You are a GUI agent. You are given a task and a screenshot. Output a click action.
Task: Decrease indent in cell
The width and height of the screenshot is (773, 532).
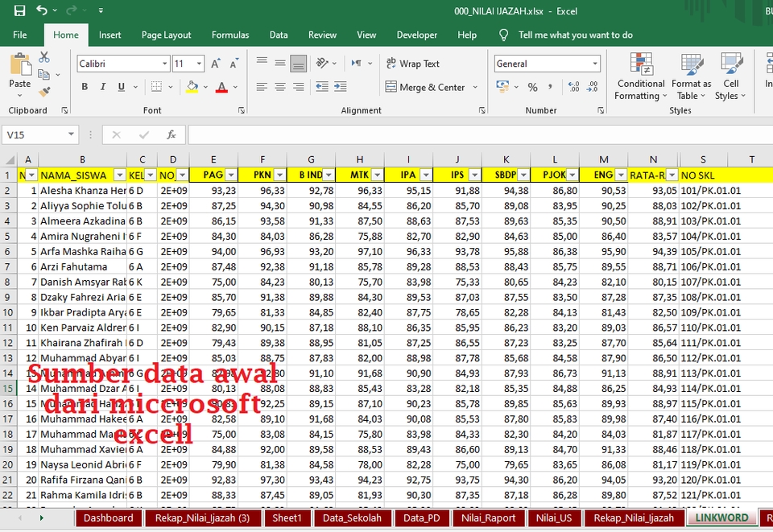click(x=322, y=87)
